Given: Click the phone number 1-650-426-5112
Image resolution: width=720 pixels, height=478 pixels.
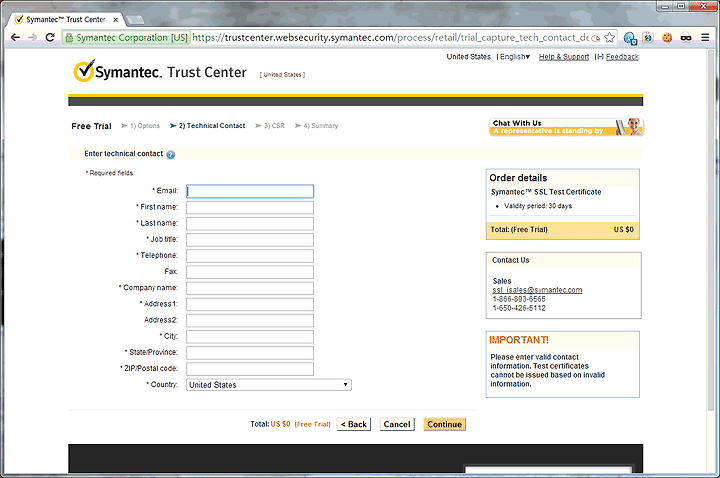Looking at the screenshot, I should click(519, 308).
